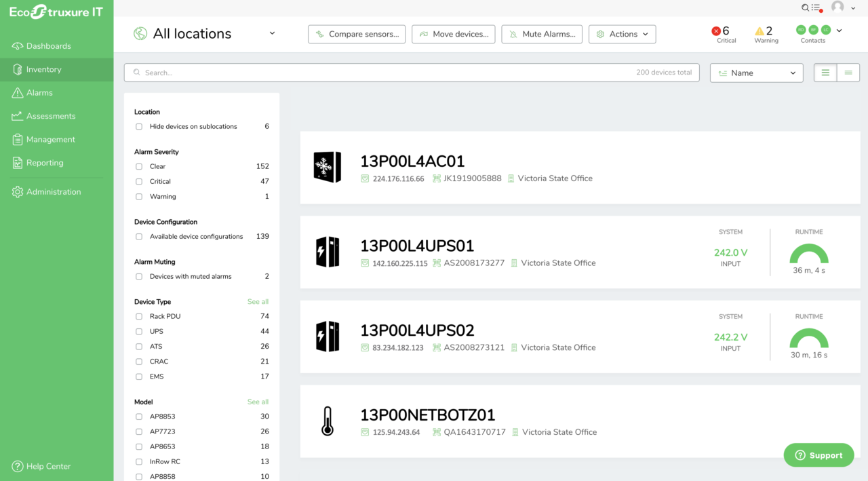
Task: Click the yellow Warning alarms icon
Action: click(x=759, y=31)
